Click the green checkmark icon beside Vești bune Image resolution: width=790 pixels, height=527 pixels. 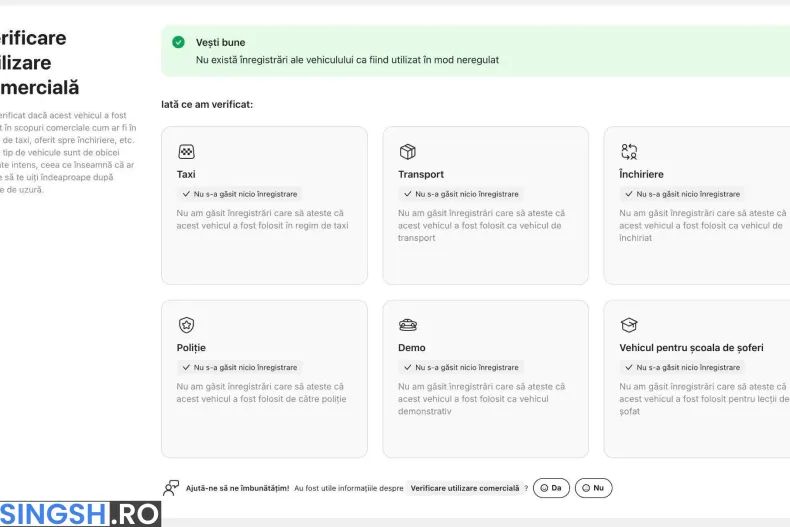click(178, 42)
